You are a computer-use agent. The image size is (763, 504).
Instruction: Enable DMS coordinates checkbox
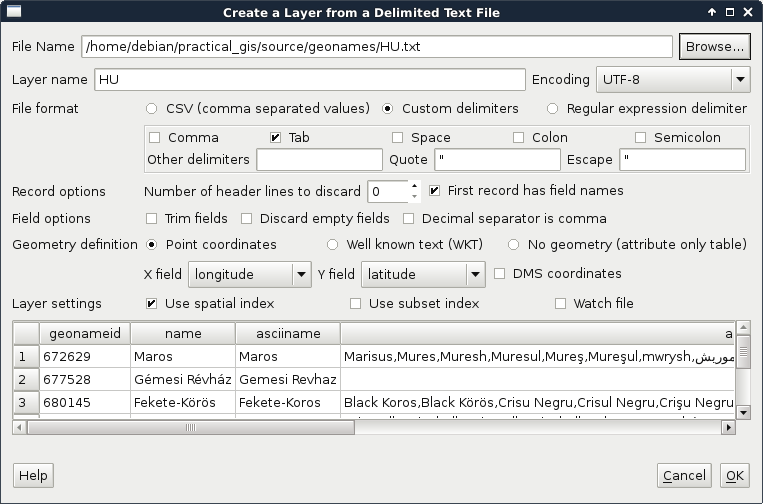click(x=500, y=273)
